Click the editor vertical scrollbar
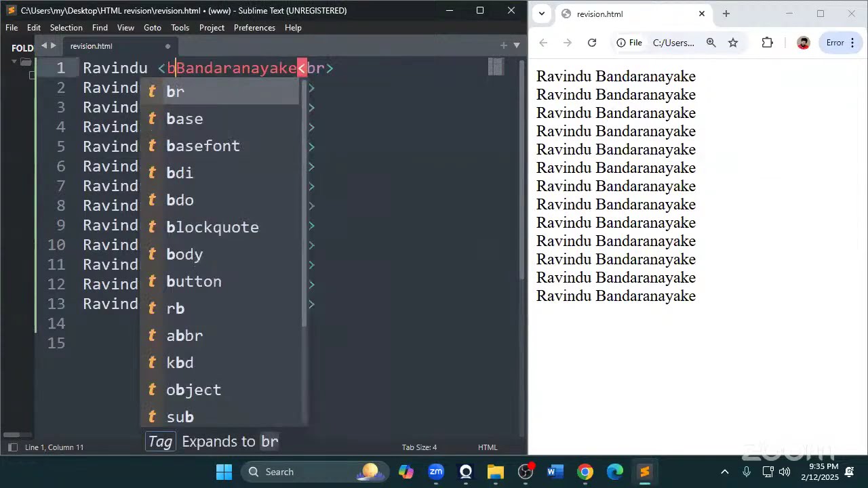868x488 pixels. coord(522,169)
